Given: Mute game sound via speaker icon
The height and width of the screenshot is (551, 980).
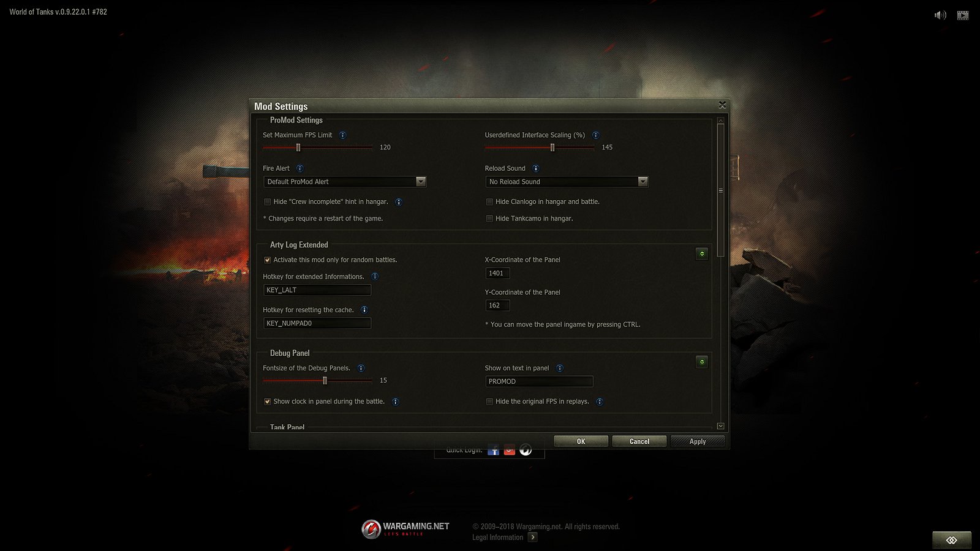Looking at the screenshot, I should pos(940,15).
